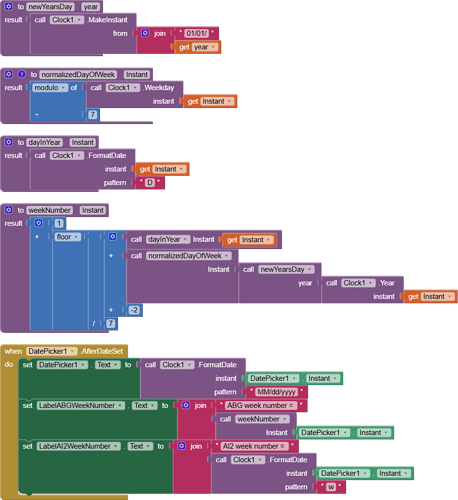
Task: Select the .MakeInstant method label
Action: coord(107,20)
